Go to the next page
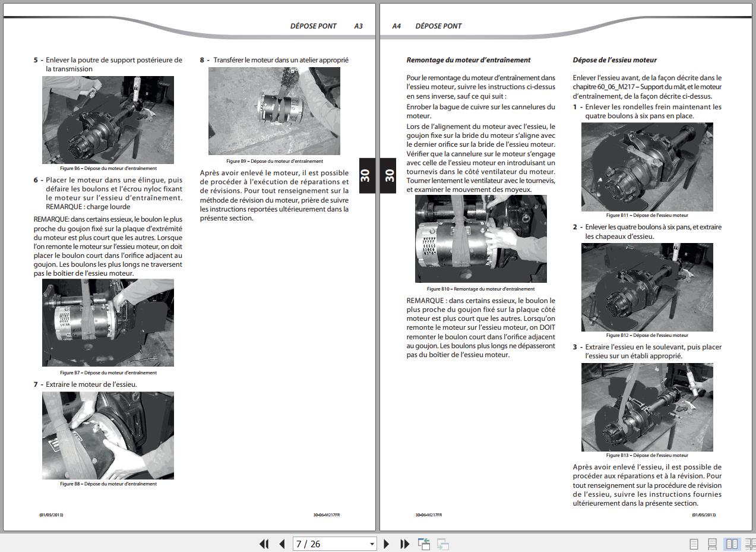756x552 pixels. (387, 544)
